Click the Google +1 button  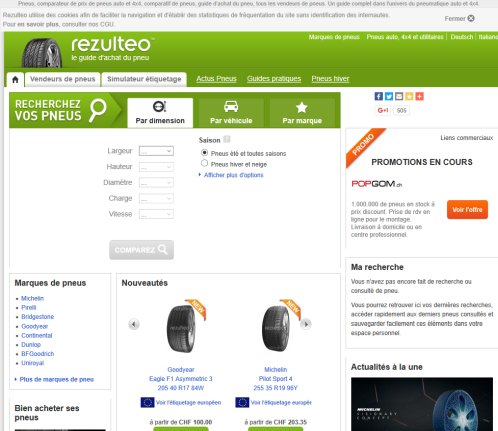tap(383, 110)
